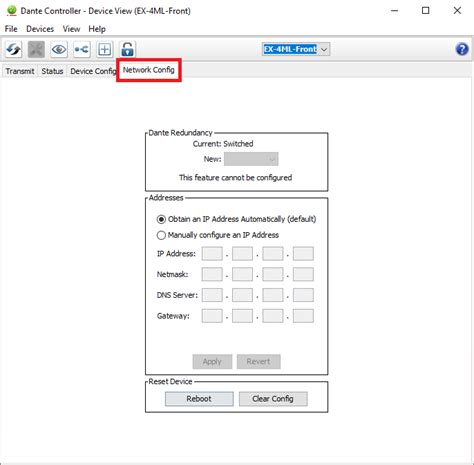Click second octet of Netmask field
Image resolution: width=474 pixels, height=465 pixels.
click(242, 274)
